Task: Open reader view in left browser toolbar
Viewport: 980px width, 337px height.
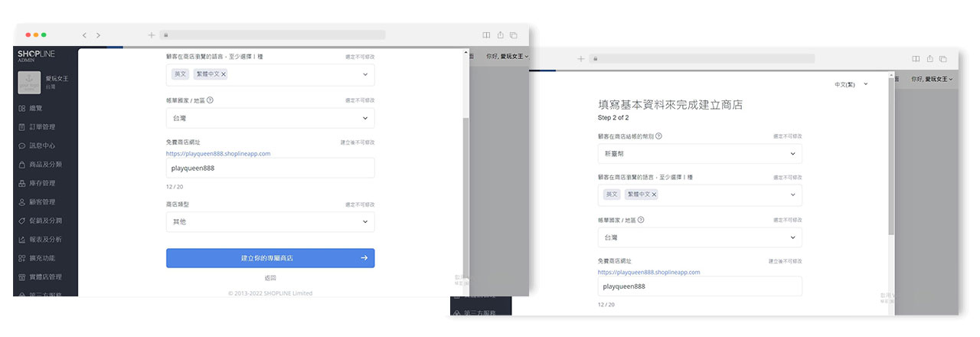Action: 486,35
